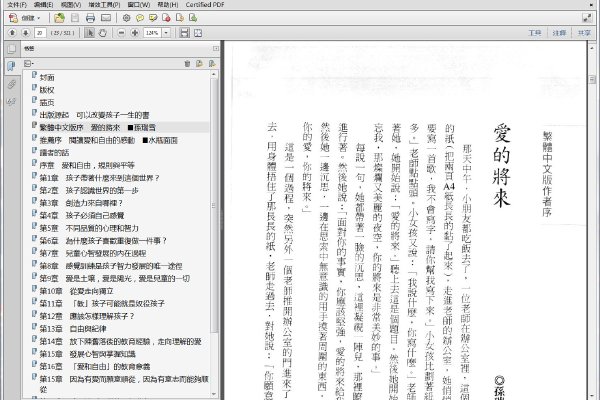
Task: Click the zoom out minus button
Action: (x=121, y=33)
